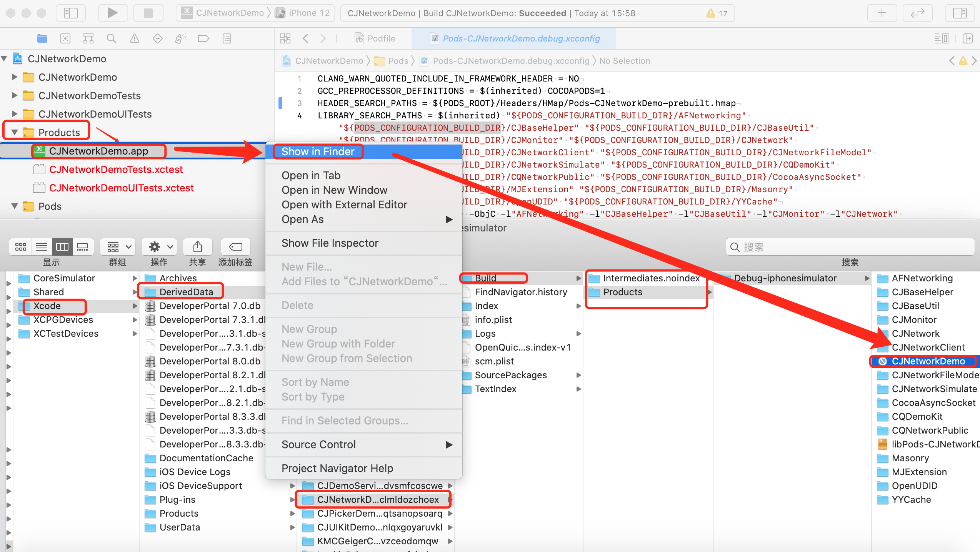This screenshot has width=980, height=552.
Task: Open the Open As submenu
Action: (x=364, y=219)
